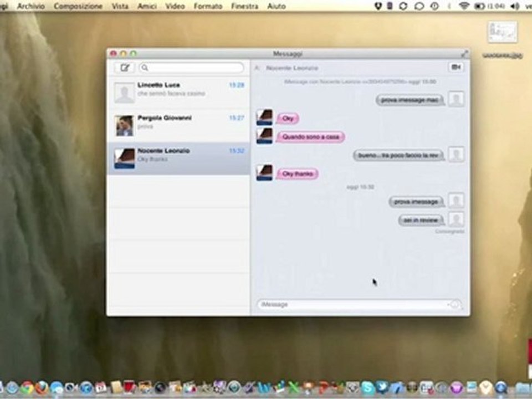This screenshot has height=399, width=532.
Task: Click the "prova imessage" sent bubble
Action: tap(416, 202)
